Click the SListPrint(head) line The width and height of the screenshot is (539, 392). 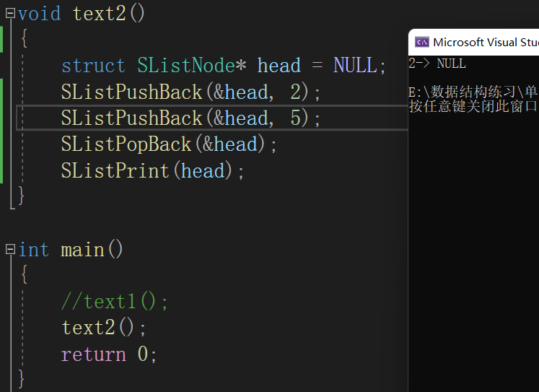pyautogui.click(x=152, y=170)
